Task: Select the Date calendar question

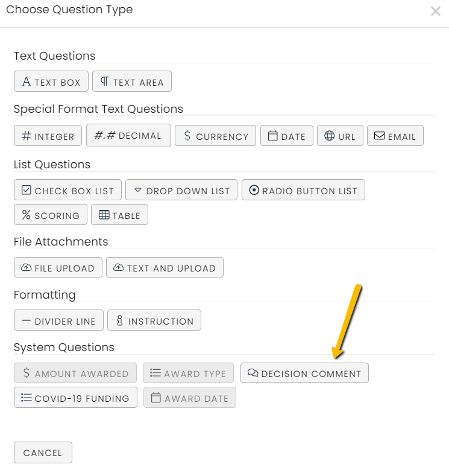Action: pos(287,135)
